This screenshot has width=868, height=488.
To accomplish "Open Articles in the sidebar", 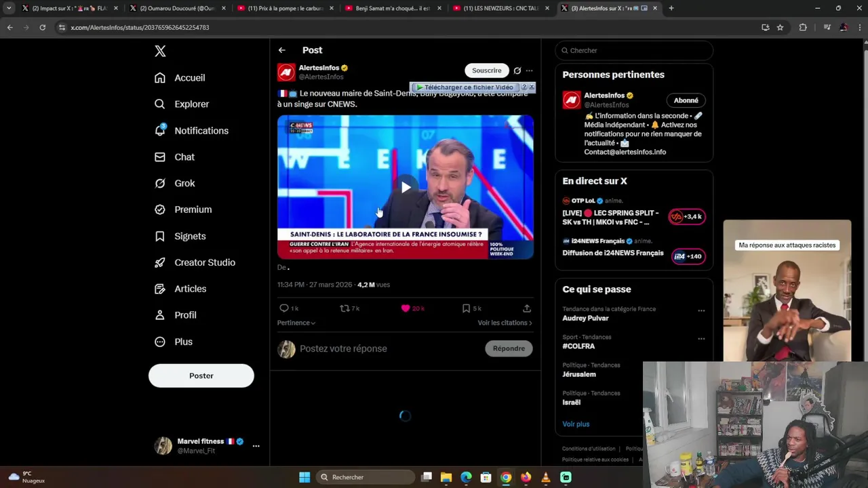I will (180, 289).
